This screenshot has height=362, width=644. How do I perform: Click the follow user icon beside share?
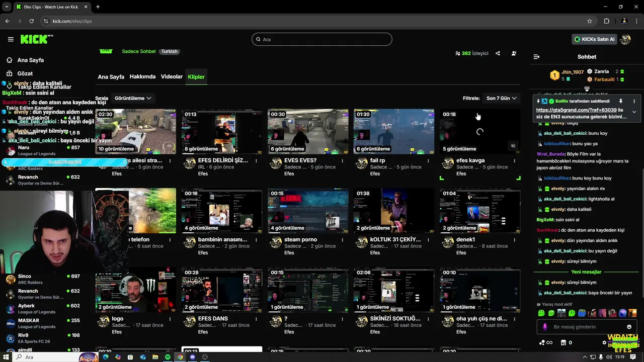coord(514,53)
